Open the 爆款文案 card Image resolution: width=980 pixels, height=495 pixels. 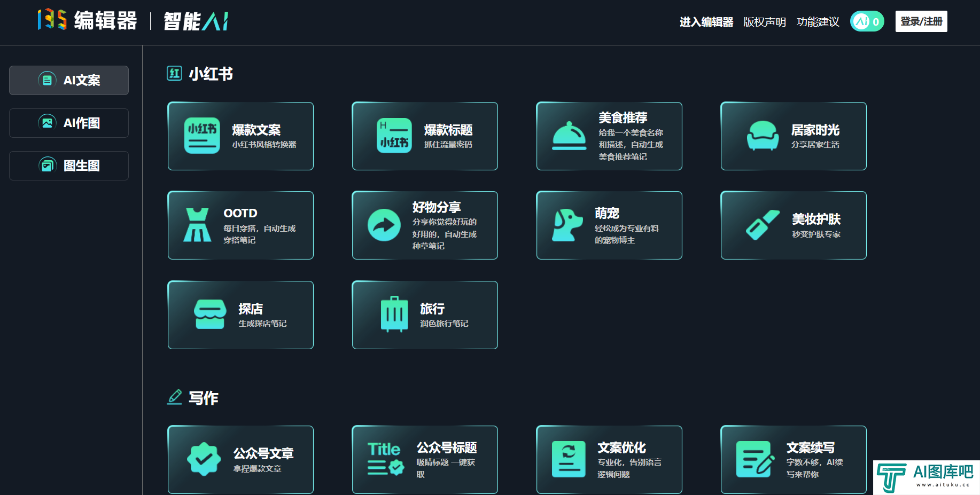coord(240,136)
